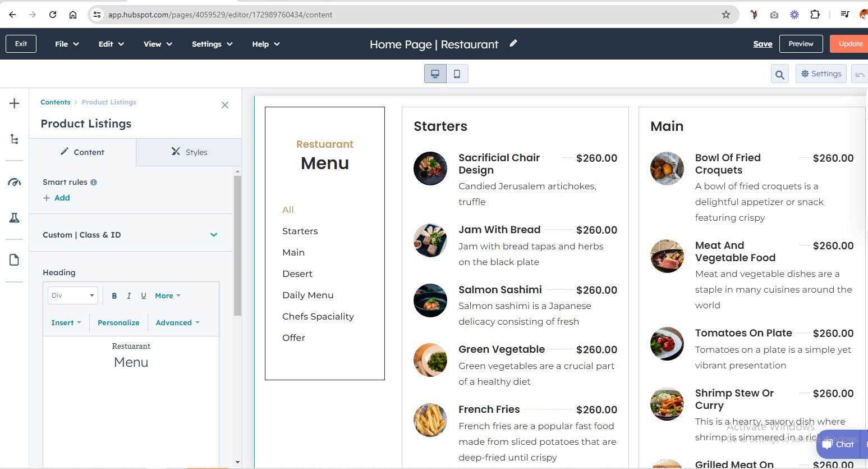Open the Insert dropdown in editor

click(x=66, y=322)
